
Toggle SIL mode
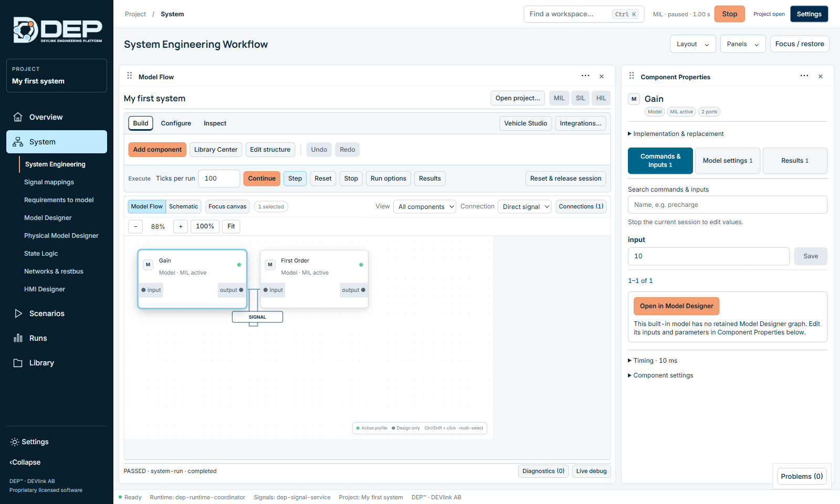pos(581,98)
